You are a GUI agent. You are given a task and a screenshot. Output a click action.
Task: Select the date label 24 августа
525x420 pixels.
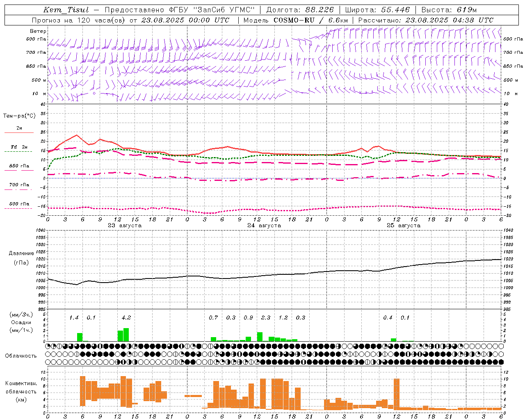pyautogui.click(x=264, y=226)
